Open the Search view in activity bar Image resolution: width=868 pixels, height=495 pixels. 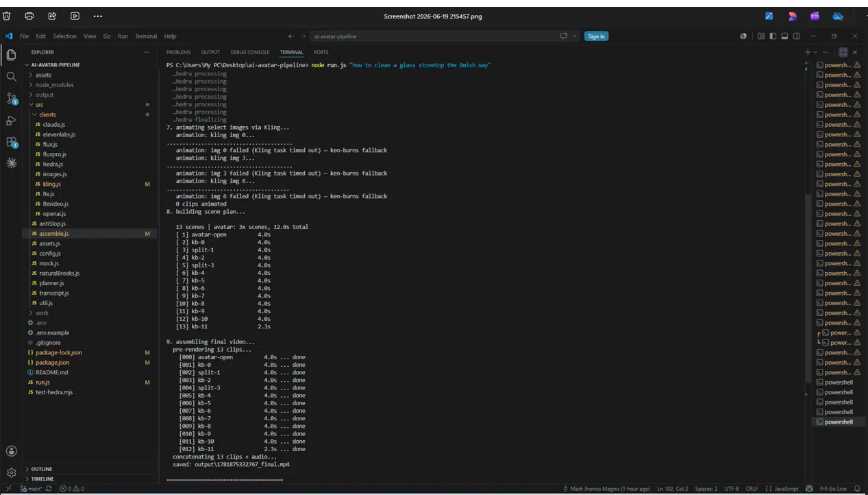coord(11,77)
